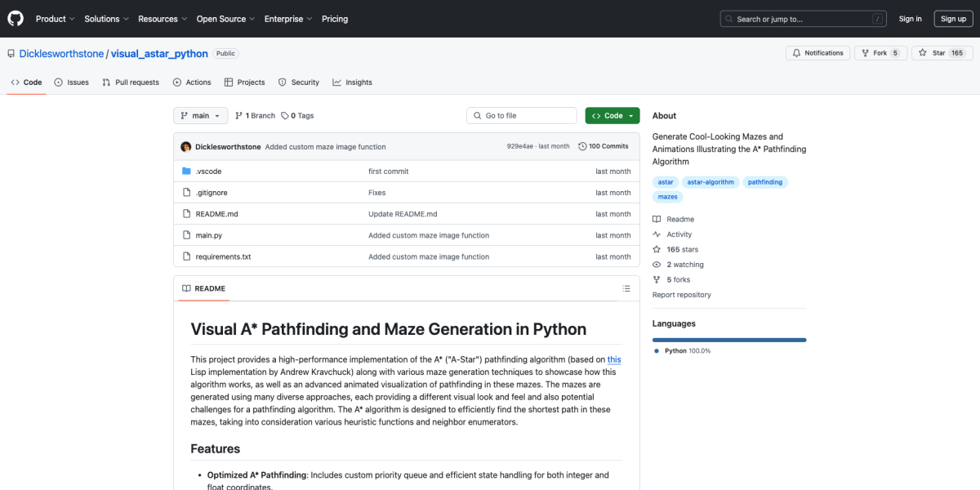
Task: Expand the Product menu
Action: (56, 19)
